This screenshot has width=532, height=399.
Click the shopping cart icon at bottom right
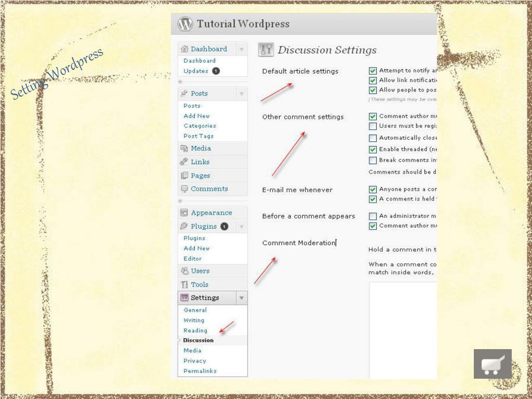tap(493, 364)
